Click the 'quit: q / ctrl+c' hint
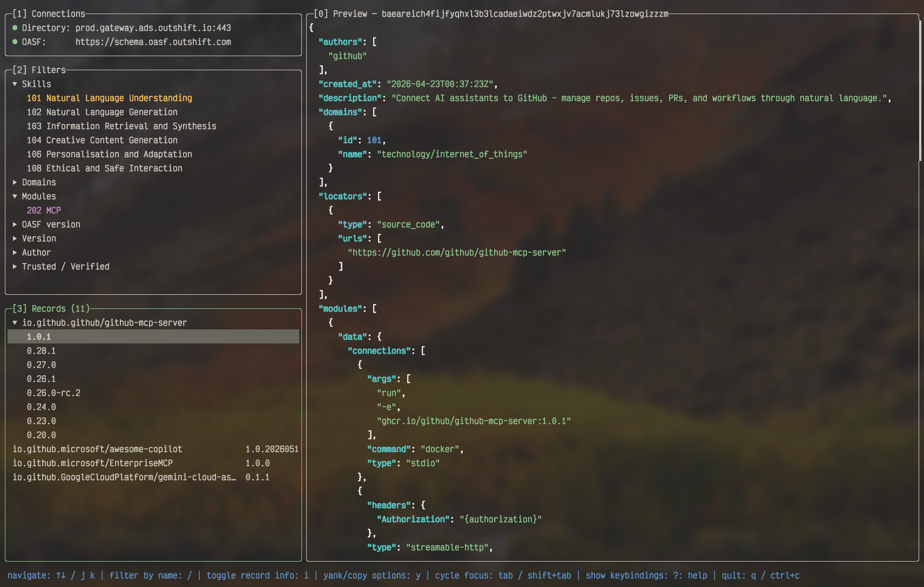Screen dimensions: 924x587 [761, 576]
